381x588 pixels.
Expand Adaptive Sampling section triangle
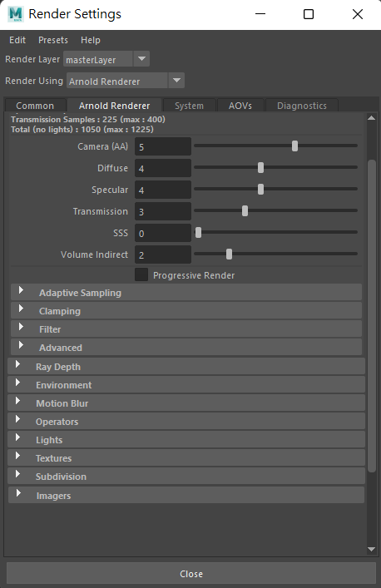(x=21, y=290)
